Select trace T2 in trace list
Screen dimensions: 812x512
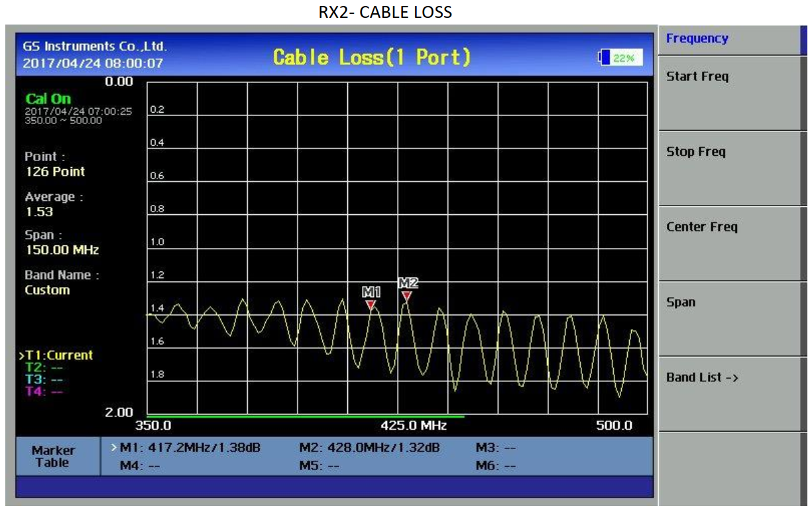pyautogui.click(x=44, y=367)
